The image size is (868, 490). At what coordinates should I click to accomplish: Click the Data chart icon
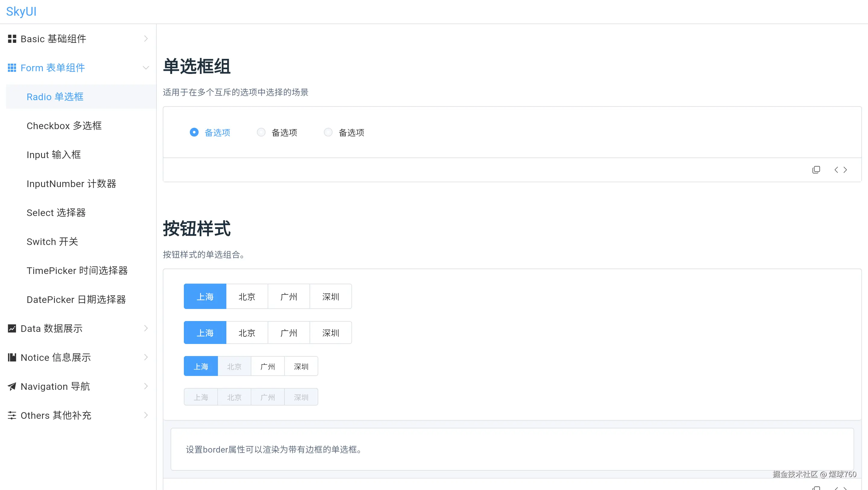12,329
